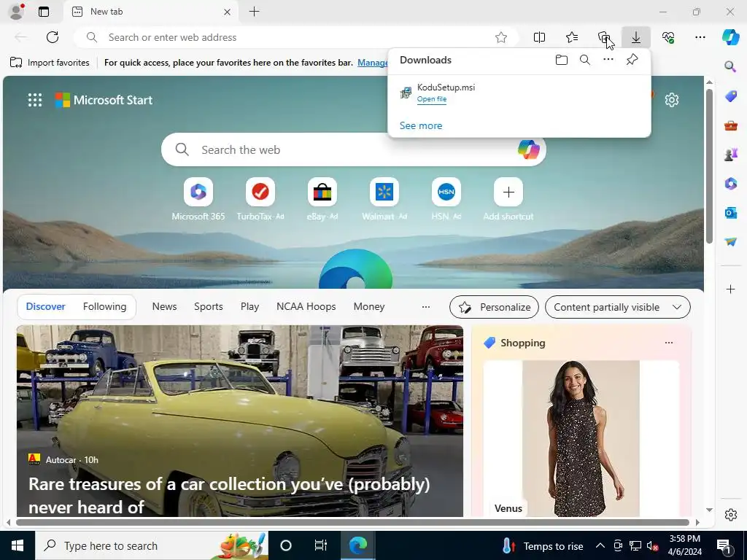This screenshot has height=560, width=747.
Task: Open the notification center
Action: pyautogui.click(x=724, y=545)
